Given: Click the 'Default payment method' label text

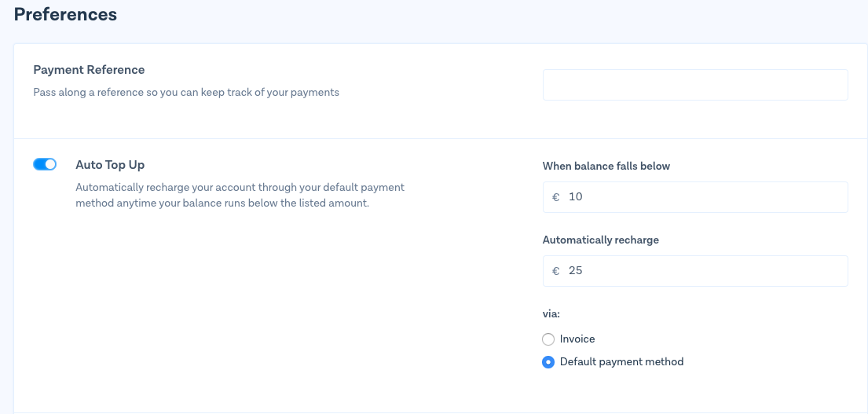Looking at the screenshot, I should coord(621,362).
